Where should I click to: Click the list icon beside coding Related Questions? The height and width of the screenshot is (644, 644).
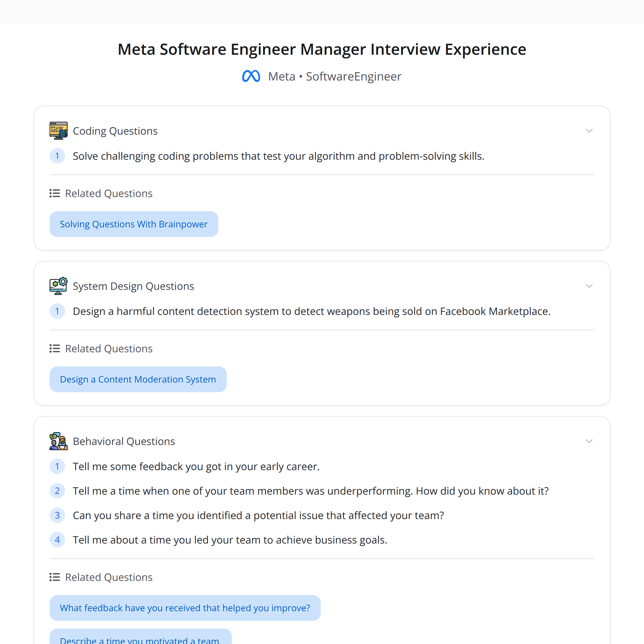[54, 193]
